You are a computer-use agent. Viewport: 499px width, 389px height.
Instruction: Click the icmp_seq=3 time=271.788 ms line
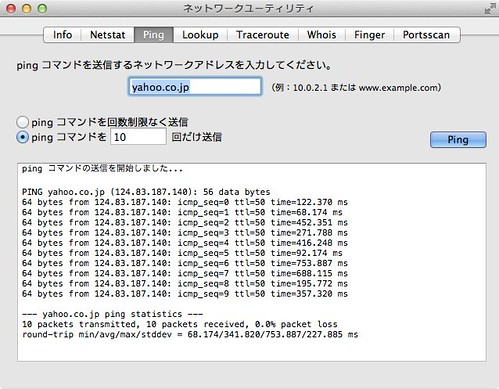tap(185, 233)
